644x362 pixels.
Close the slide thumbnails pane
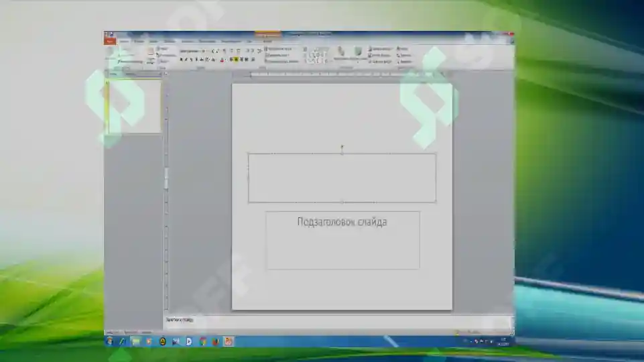click(x=160, y=74)
